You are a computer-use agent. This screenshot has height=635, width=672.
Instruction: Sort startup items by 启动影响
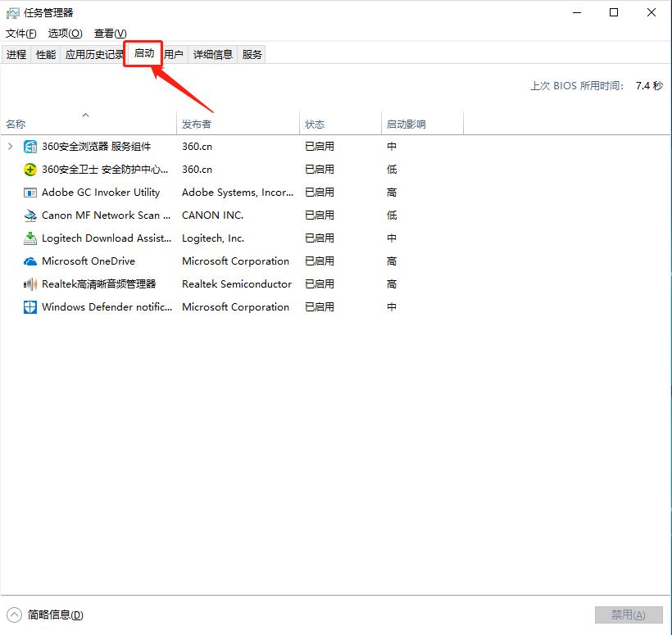(405, 123)
